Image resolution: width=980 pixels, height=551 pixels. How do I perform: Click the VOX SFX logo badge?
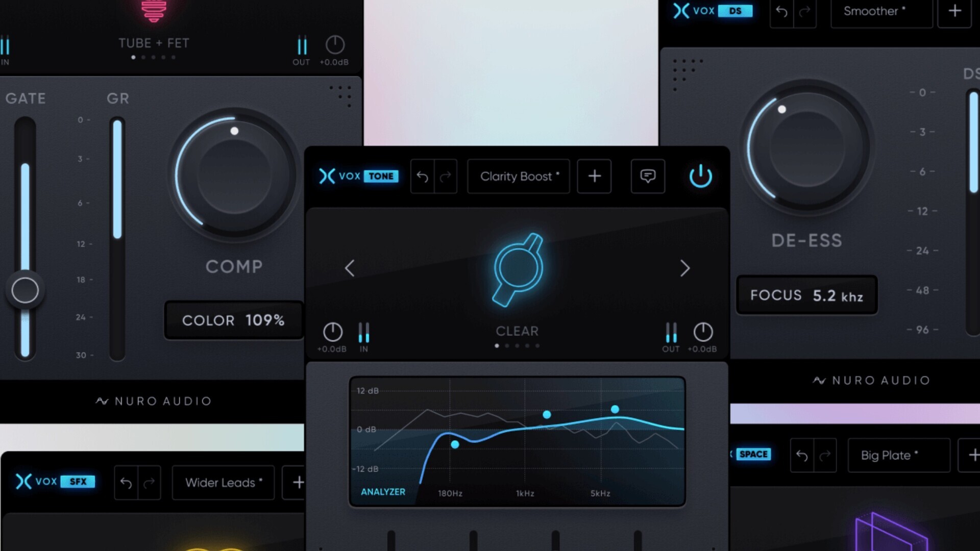click(x=55, y=482)
